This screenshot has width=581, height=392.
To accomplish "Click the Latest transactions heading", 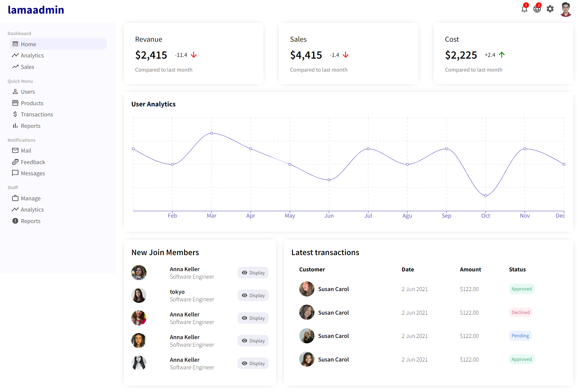I will click(x=325, y=252).
